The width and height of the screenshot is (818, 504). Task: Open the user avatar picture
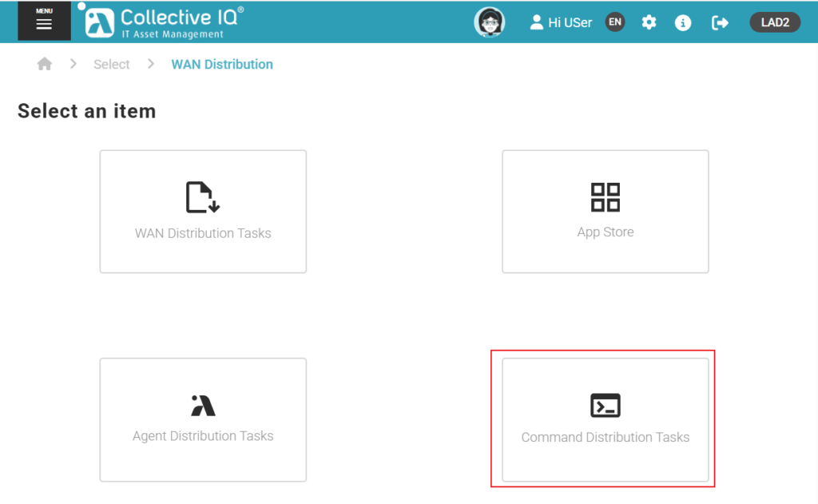(x=490, y=22)
